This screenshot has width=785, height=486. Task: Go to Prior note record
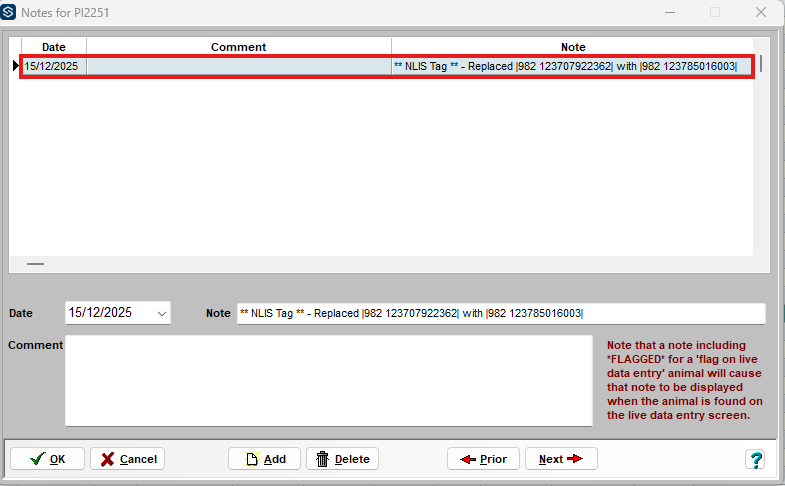[483, 459]
